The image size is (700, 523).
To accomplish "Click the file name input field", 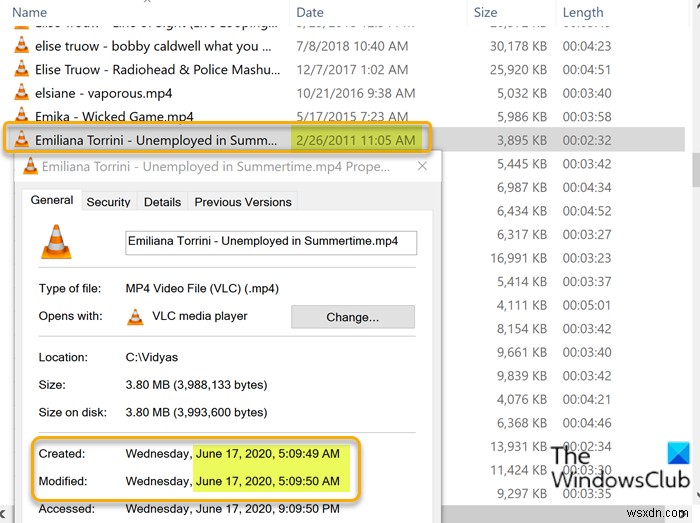I will (271, 242).
